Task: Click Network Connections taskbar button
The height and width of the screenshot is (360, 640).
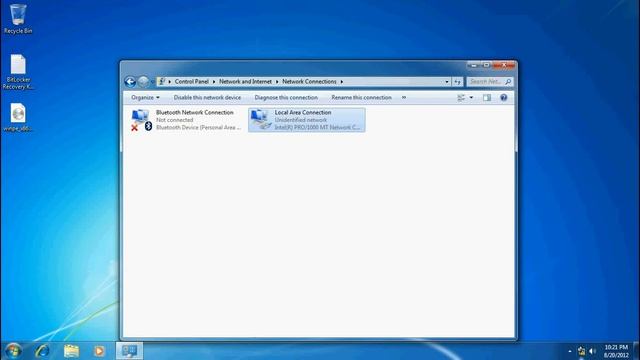Action: (x=129, y=351)
